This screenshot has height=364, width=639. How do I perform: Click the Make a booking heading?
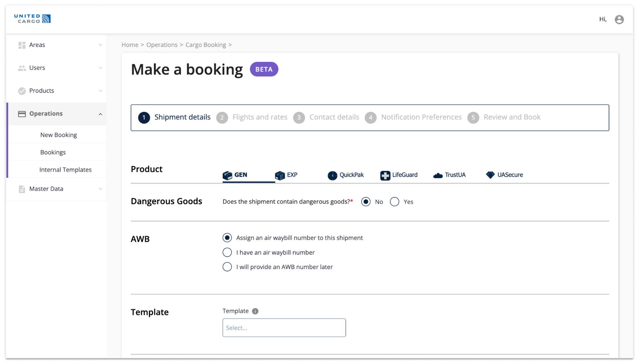187,69
